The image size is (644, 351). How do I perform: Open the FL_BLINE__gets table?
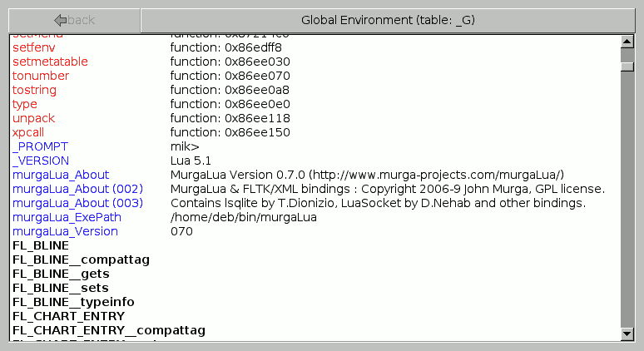click(61, 274)
